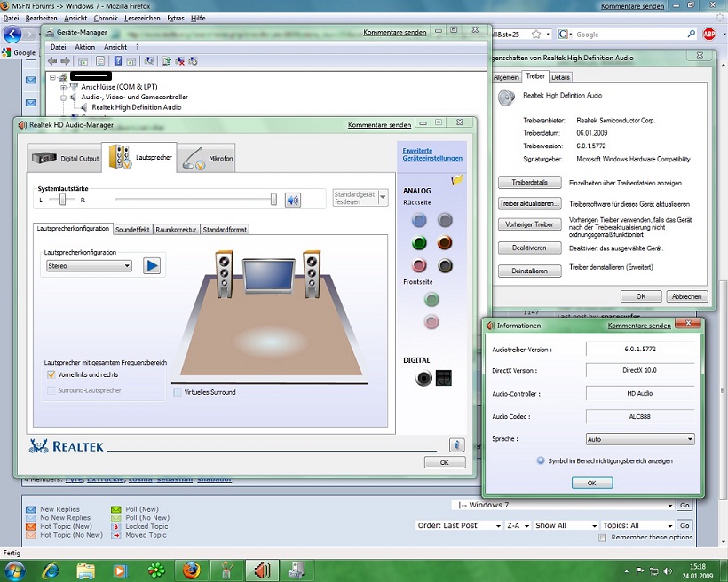
Task: Click the pink rear analog jack
Action: click(419, 265)
